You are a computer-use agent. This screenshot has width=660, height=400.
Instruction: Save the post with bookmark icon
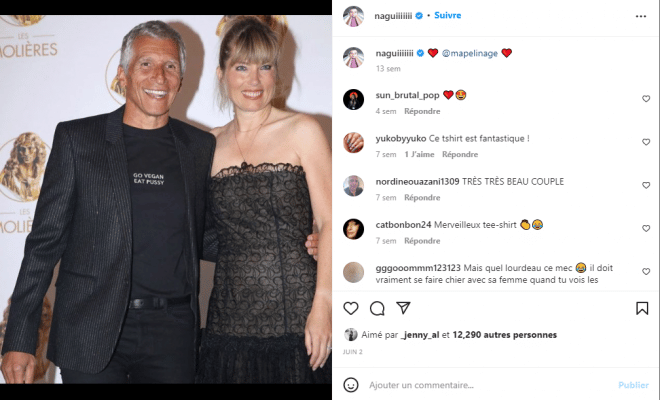point(642,308)
